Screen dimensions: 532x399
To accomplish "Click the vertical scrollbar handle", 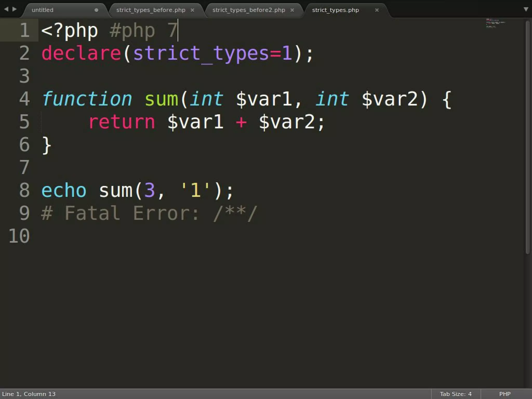I will [x=527, y=138].
